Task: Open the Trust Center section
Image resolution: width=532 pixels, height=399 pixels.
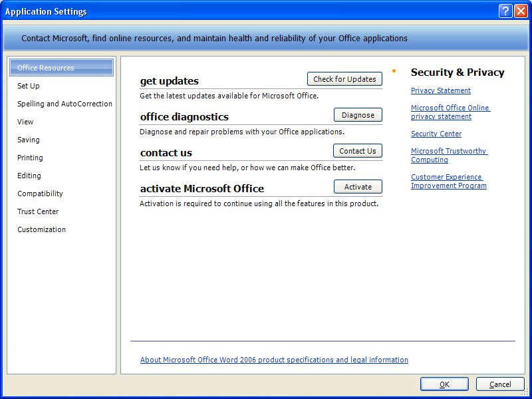Action: coord(38,211)
